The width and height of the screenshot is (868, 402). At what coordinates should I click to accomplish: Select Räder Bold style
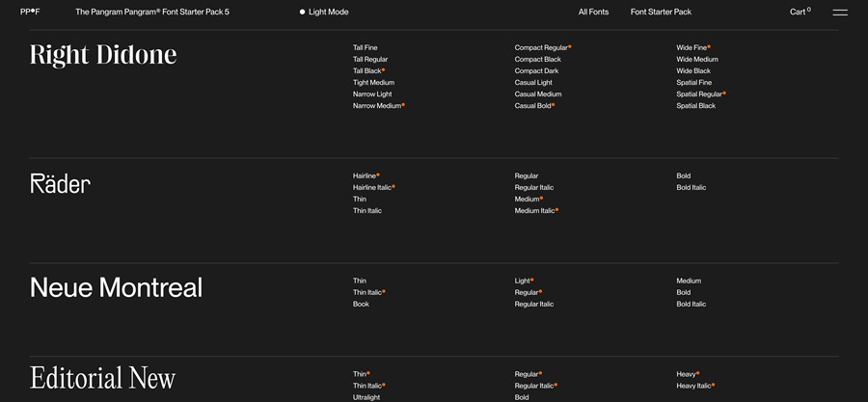pyautogui.click(x=683, y=175)
